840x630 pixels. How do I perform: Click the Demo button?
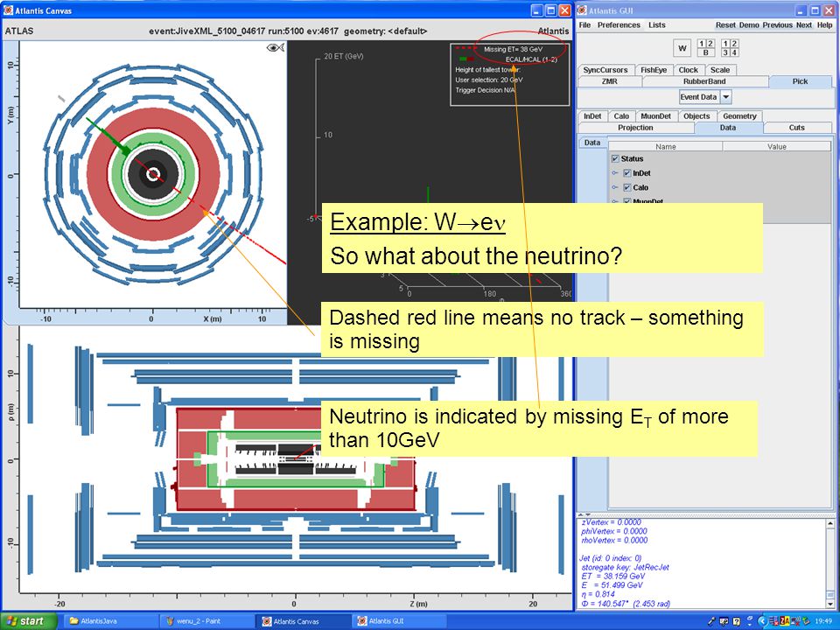(x=748, y=25)
